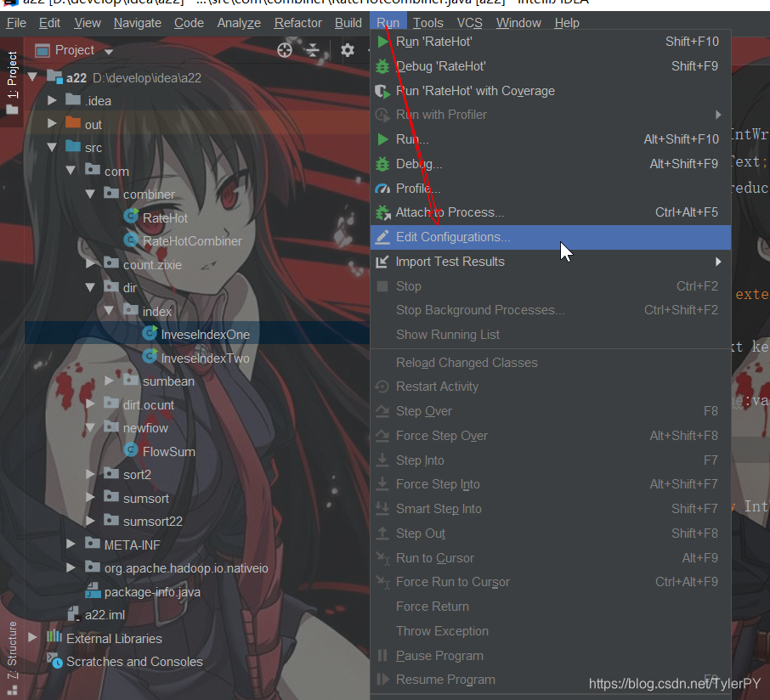Screen dimensions: 770x700
Task: Click the Debug 'RateHot' bug icon
Action: pyautogui.click(x=382, y=66)
